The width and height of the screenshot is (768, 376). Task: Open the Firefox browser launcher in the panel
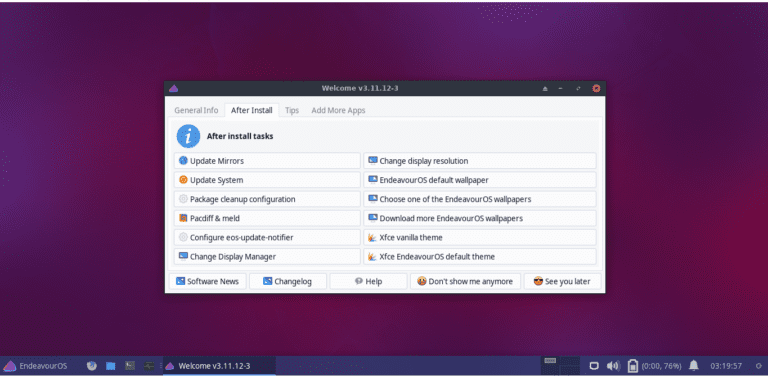[x=92, y=366]
